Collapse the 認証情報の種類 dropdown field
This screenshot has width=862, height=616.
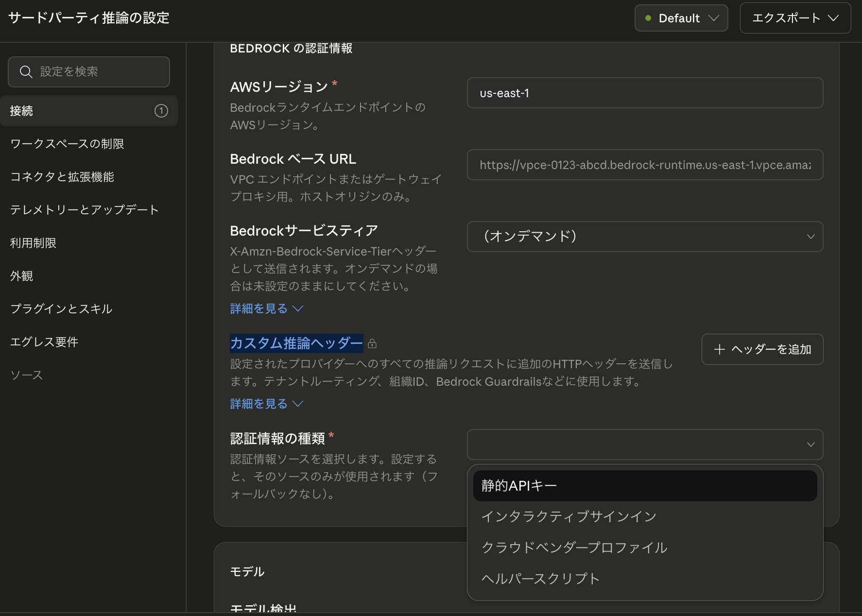[645, 445]
